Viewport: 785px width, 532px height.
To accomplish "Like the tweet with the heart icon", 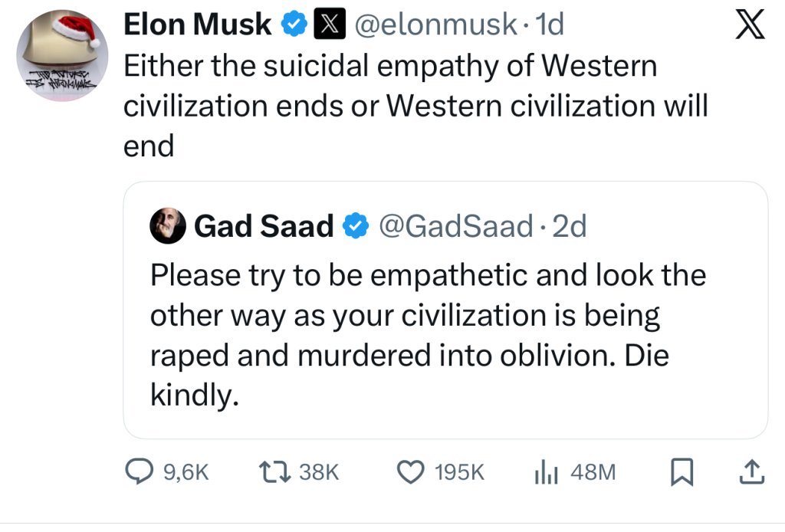I will tap(412, 471).
